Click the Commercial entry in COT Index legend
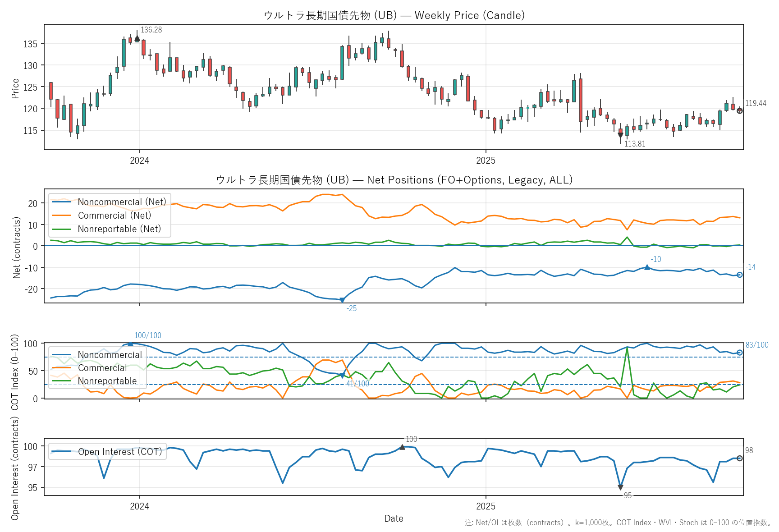The image size is (779, 532). coord(102,368)
